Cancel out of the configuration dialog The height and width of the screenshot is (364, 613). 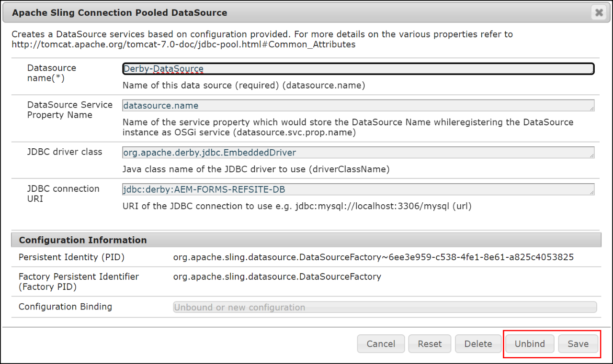[381, 343]
